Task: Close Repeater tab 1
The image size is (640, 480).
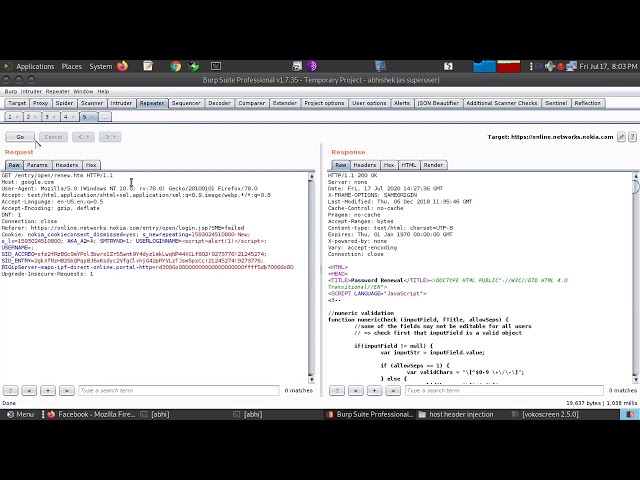Action: [x=17, y=117]
